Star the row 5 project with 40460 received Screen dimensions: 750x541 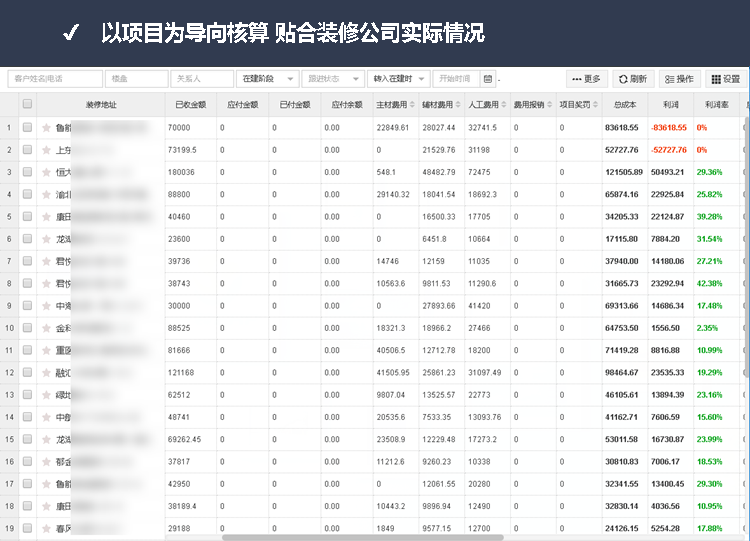click(x=46, y=217)
